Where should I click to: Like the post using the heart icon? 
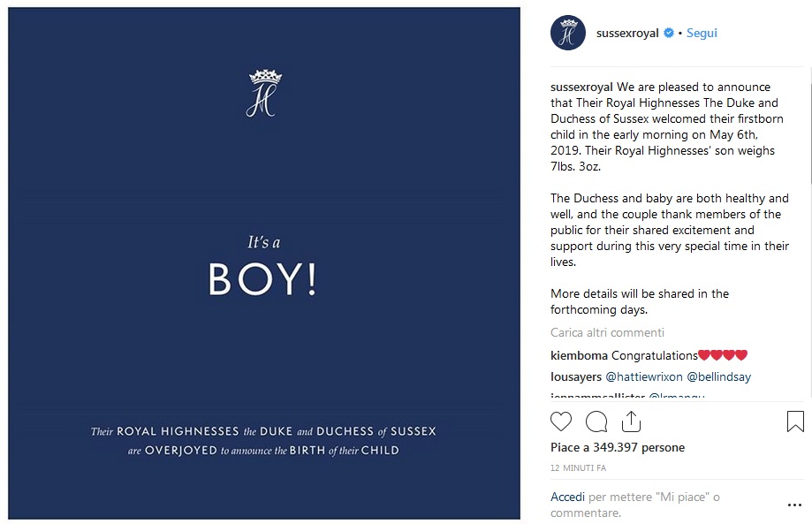pyautogui.click(x=561, y=421)
